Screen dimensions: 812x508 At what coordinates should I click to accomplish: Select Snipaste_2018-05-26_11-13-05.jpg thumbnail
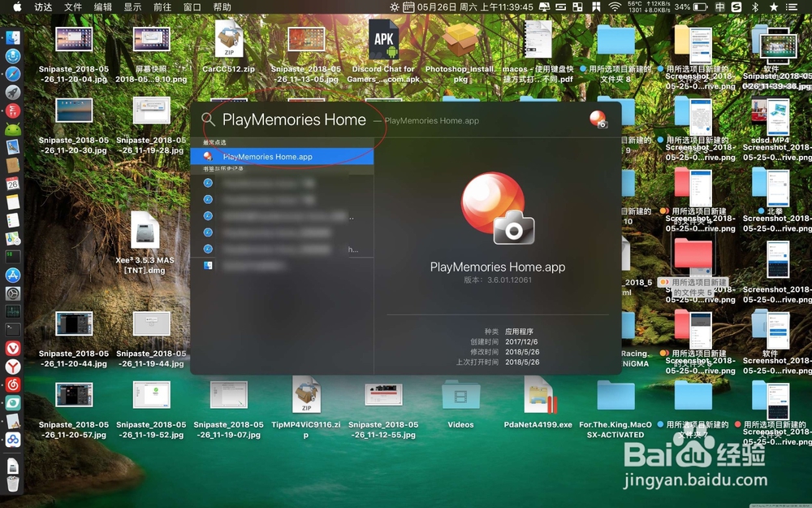[x=306, y=39]
